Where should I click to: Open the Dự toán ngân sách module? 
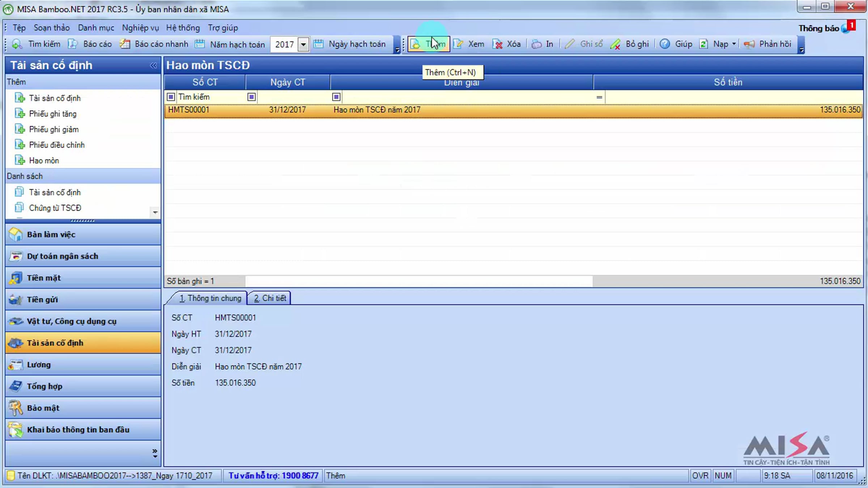click(x=83, y=256)
